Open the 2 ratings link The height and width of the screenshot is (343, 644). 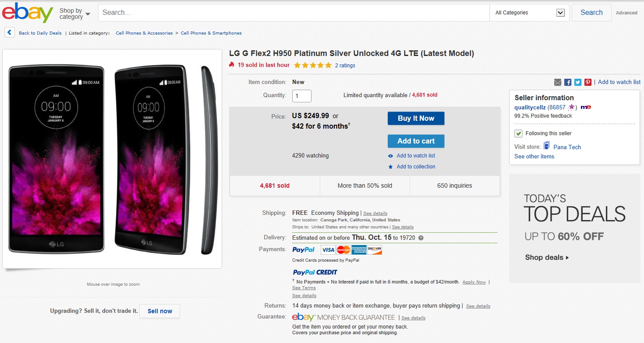(345, 66)
